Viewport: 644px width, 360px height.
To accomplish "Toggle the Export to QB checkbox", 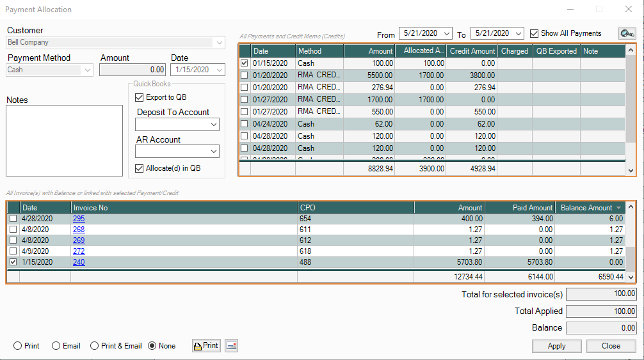I will (x=140, y=97).
